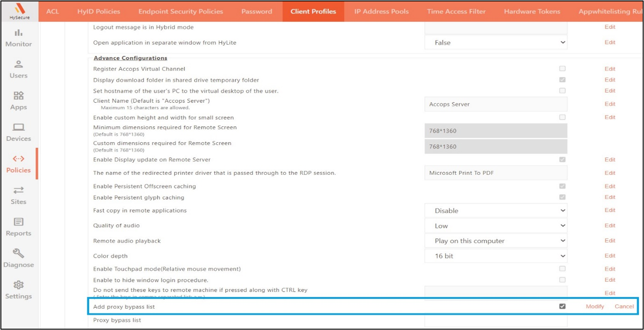
Task: Expand the Remote audio playback dropdown
Action: 495,241
